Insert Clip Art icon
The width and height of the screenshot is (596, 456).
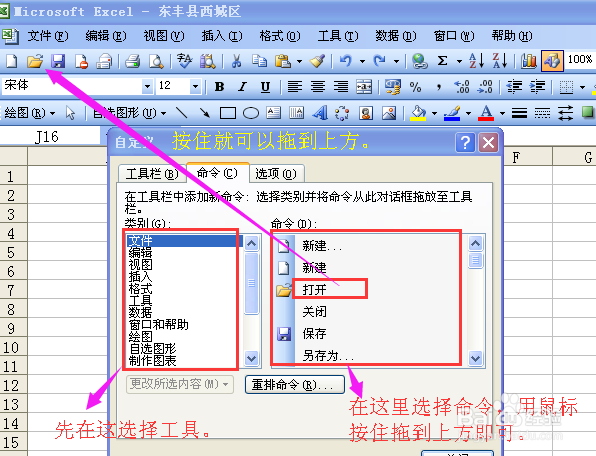[x=366, y=113]
